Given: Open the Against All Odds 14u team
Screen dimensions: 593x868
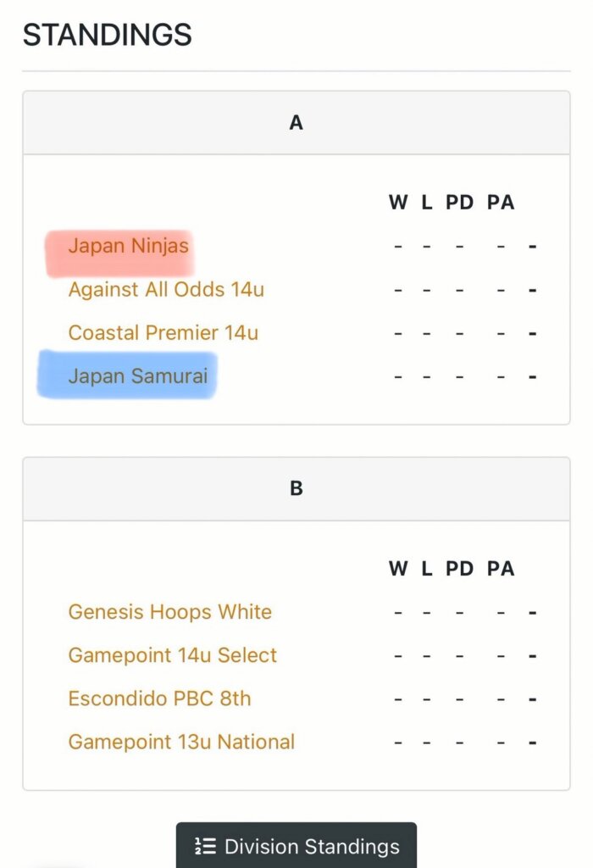Looking at the screenshot, I should pyautogui.click(x=166, y=289).
